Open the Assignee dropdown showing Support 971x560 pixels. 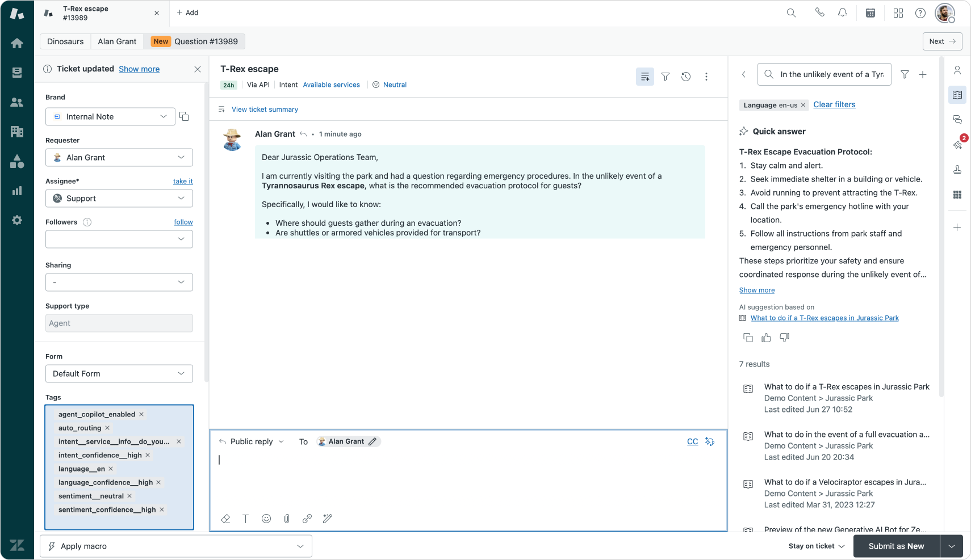coord(119,199)
